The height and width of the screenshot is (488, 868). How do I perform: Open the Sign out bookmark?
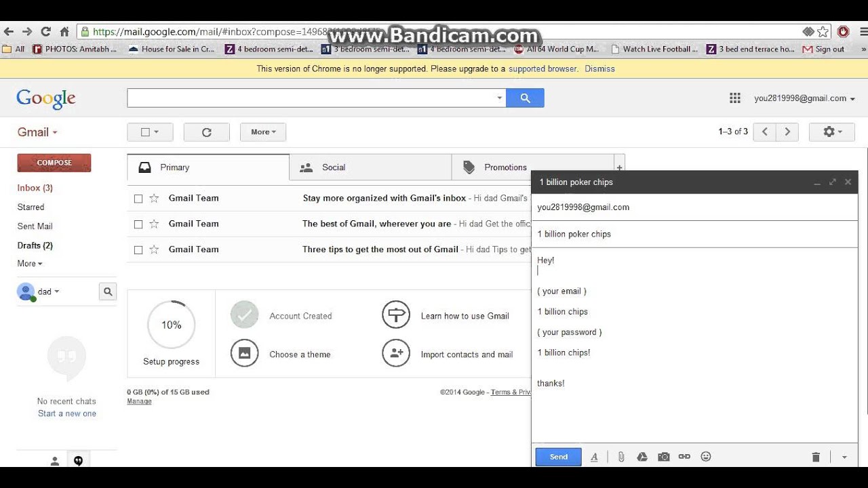tap(823, 49)
